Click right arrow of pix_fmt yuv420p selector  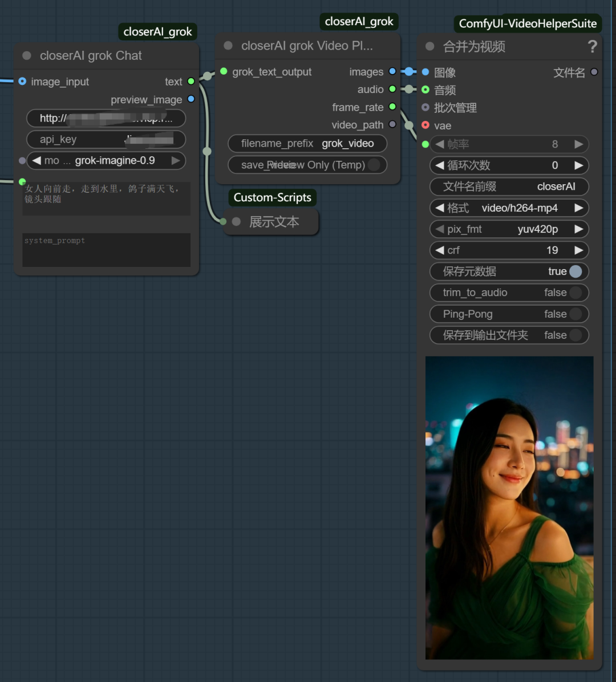(578, 229)
